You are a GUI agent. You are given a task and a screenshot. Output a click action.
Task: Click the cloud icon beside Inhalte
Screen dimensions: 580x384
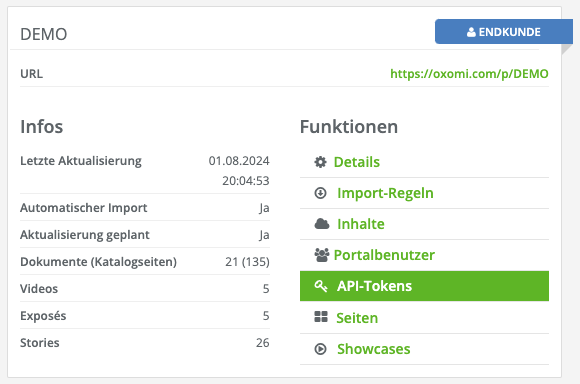[x=322, y=224]
